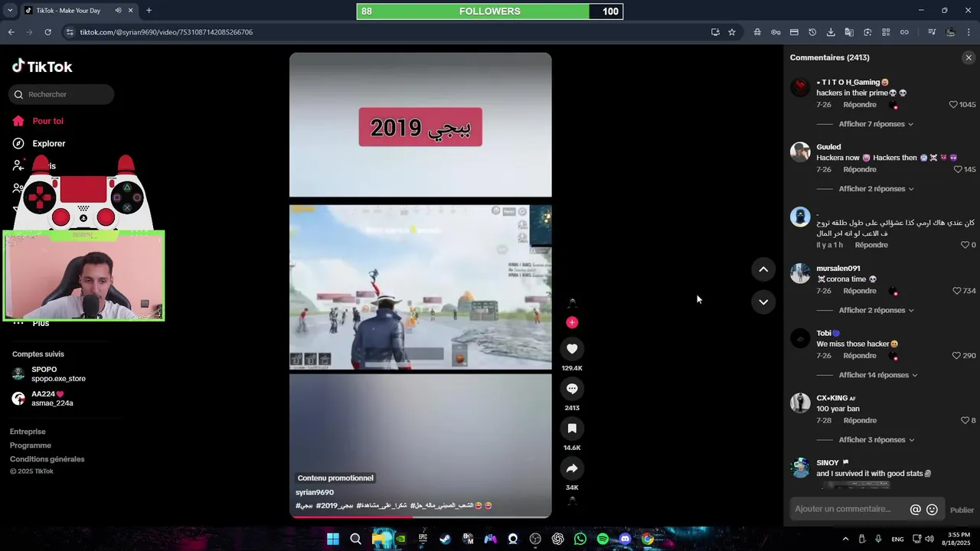Reply to T I T O H_Gaming with Répondre
This screenshot has height=551, width=980.
(x=860, y=105)
